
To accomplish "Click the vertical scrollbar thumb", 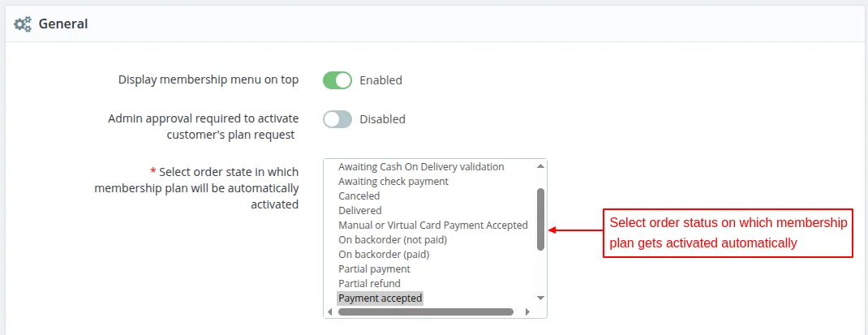I will click(x=540, y=219).
